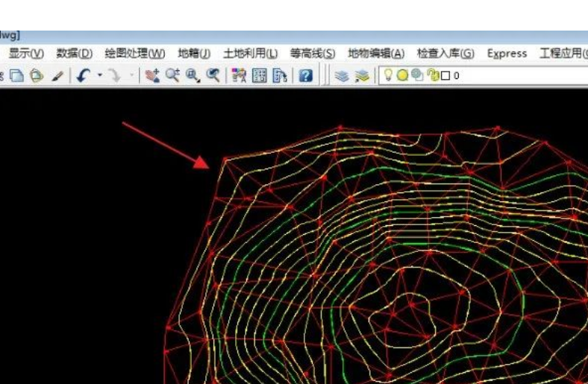
Task: Click the triangulation vertex at the red arrow tip
Action: [225, 159]
